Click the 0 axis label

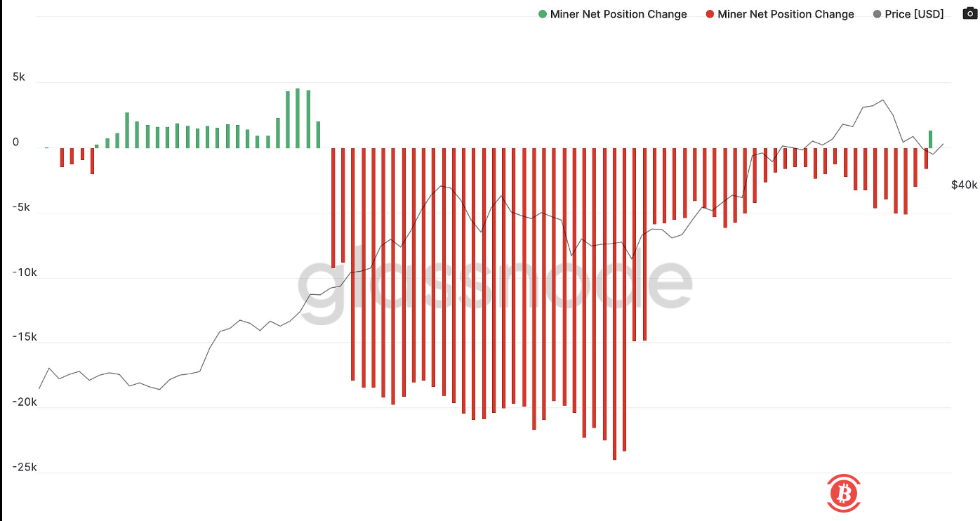coord(16,143)
